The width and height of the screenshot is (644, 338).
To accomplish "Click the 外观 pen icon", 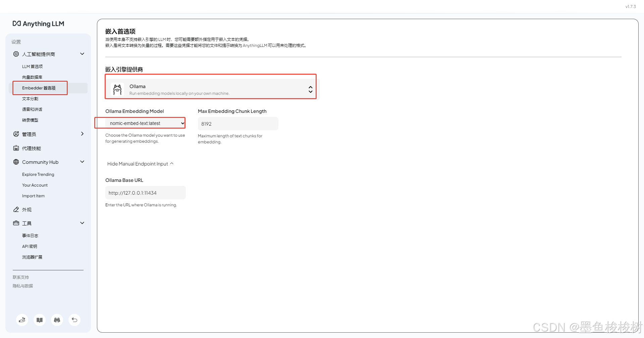I will coord(16,209).
